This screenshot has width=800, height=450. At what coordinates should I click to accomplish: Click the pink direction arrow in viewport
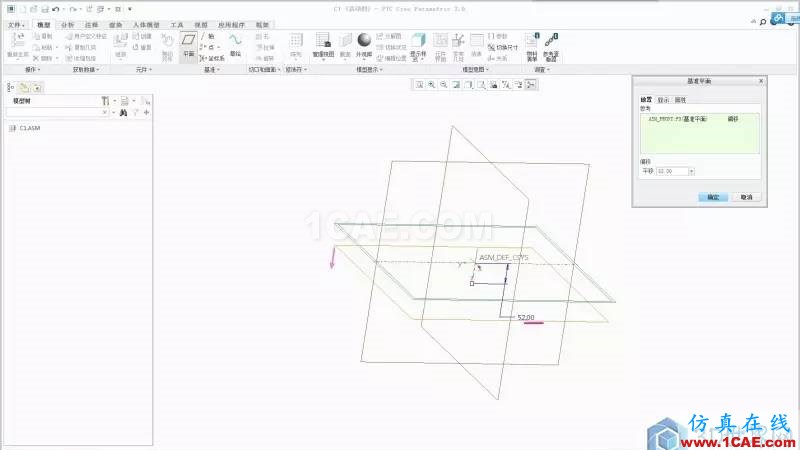pos(333,258)
